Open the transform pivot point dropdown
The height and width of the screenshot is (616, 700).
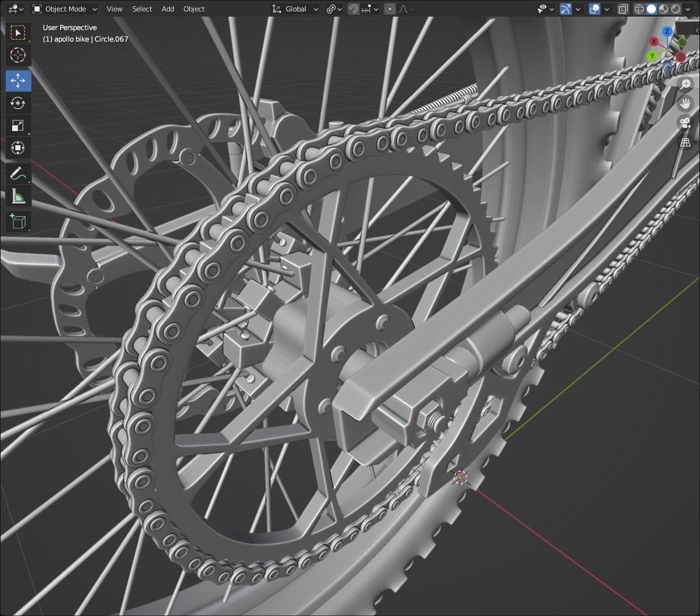pyautogui.click(x=334, y=9)
